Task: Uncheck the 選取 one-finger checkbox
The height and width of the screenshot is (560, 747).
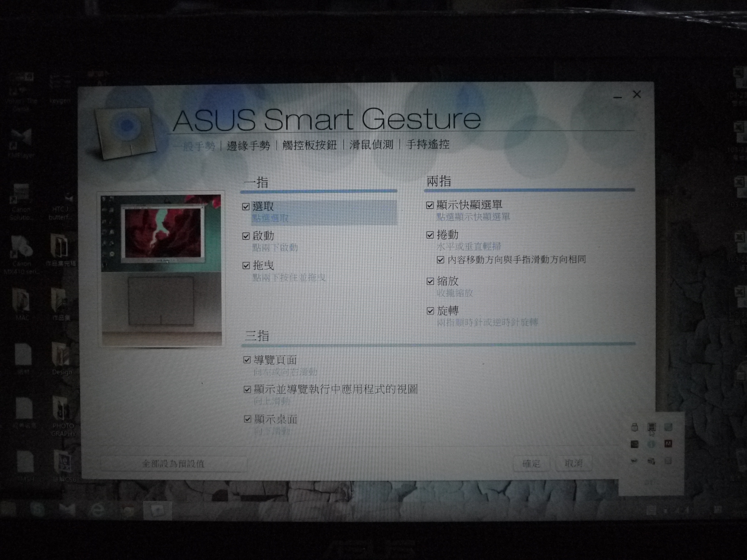Action: pyautogui.click(x=246, y=207)
